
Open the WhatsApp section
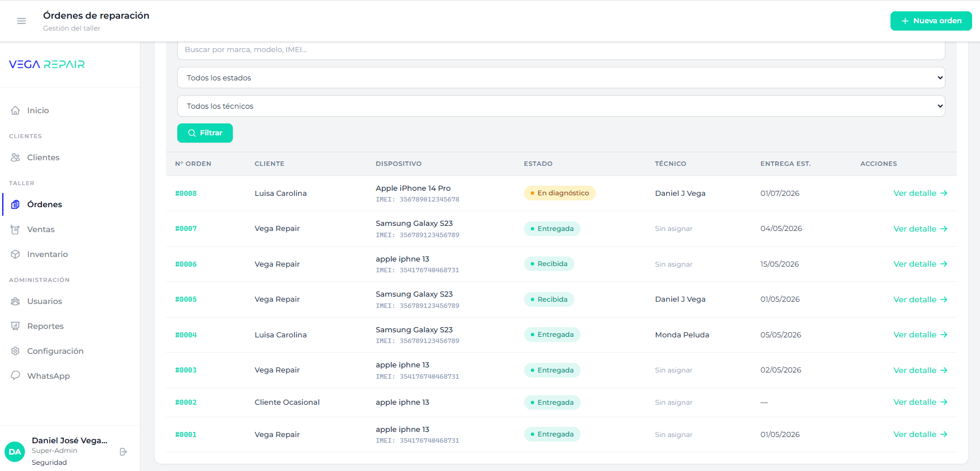click(70, 375)
